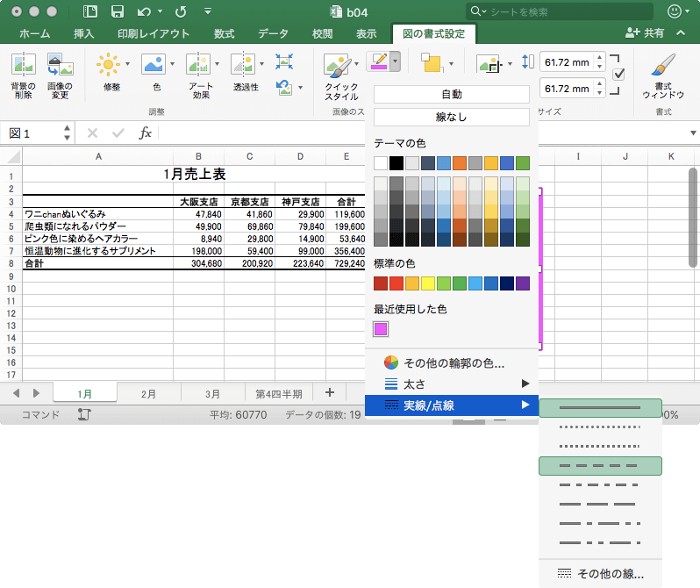Open the Color (色) picture icon

tap(154, 64)
